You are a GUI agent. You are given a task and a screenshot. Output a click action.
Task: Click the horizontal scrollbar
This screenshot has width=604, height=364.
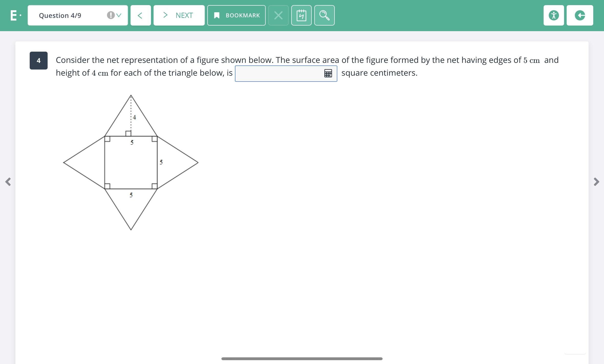(x=302, y=359)
